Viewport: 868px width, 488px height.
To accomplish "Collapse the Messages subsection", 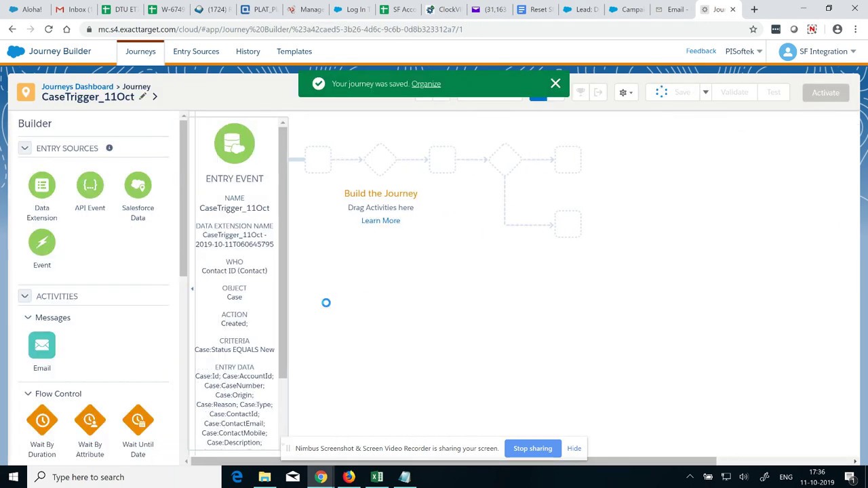I will [28, 317].
